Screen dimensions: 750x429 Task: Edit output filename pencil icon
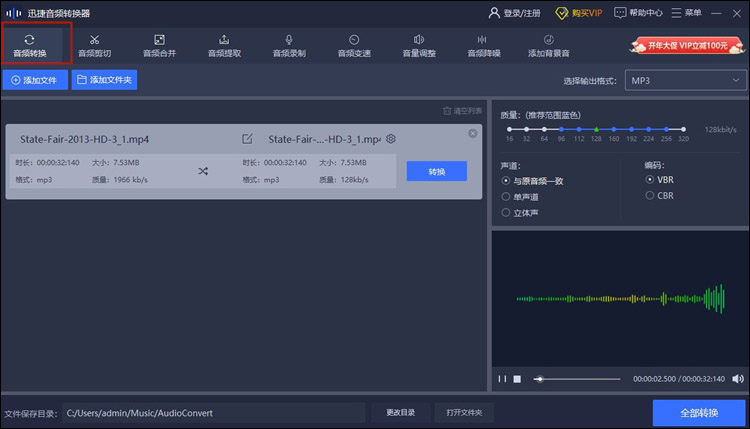[247, 139]
